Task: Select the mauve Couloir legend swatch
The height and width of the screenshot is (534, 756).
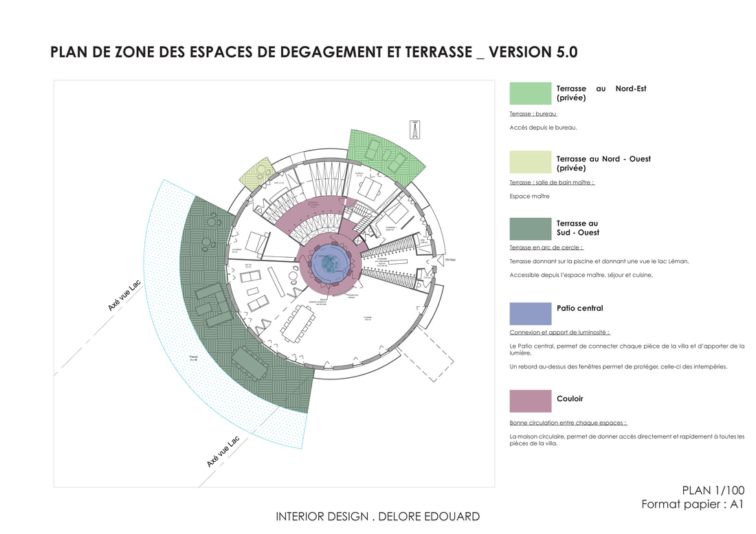Action: pos(531,401)
